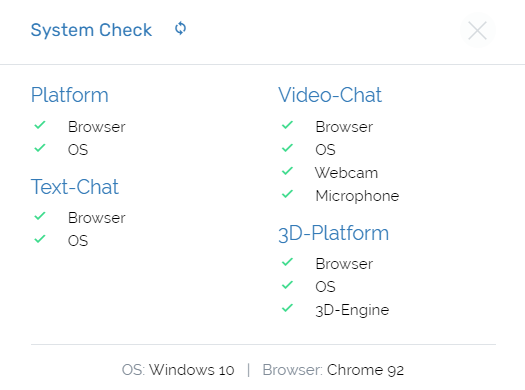
Task: Click the Platform Browser green checkmark
Action: coord(40,125)
